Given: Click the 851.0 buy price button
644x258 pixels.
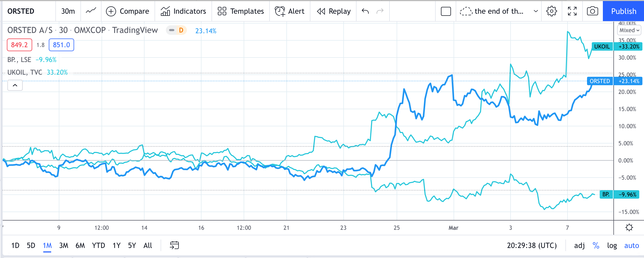Looking at the screenshot, I should click(x=61, y=45).
